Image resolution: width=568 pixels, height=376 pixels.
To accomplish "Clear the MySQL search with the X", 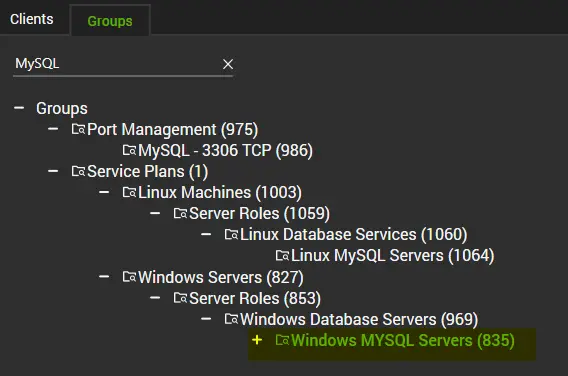I will 228,64.
